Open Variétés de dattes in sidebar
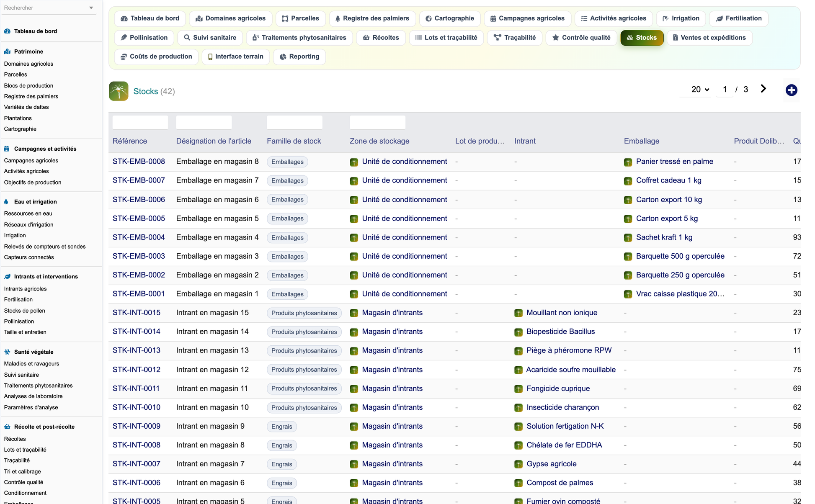Screen dimensions: 815x504 tap(26, 107)
